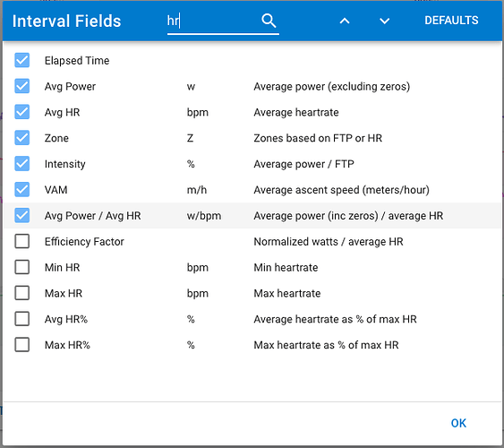This screenshot has height=448, width=504.
Task: Select the Avg Power / Avg HR row
Action: [x=252, y=215]
